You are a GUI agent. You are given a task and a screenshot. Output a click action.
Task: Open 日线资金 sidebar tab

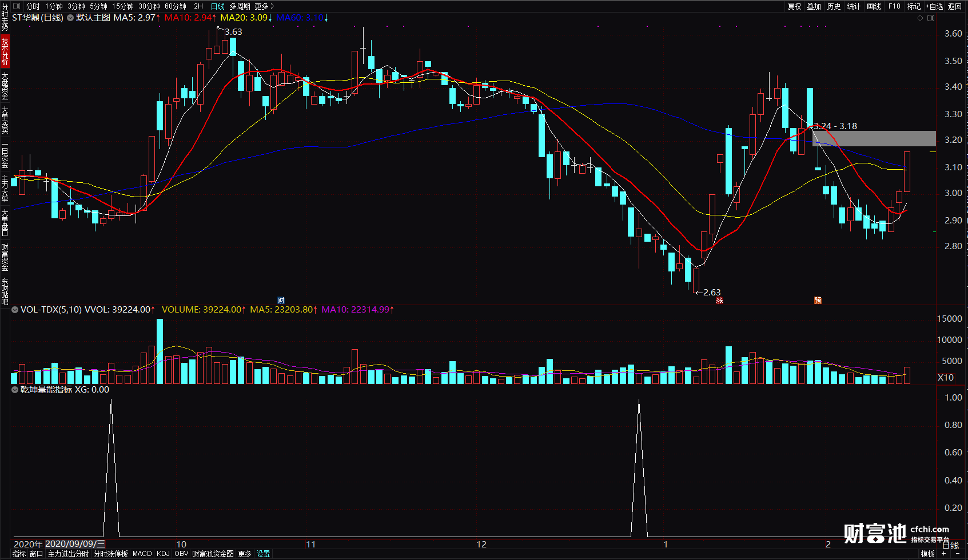[5, 154]
